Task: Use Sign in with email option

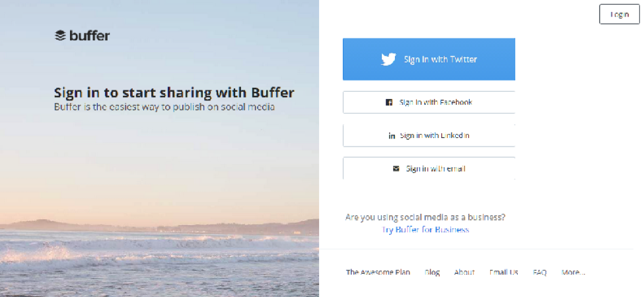Action: [x=429, y=168]
